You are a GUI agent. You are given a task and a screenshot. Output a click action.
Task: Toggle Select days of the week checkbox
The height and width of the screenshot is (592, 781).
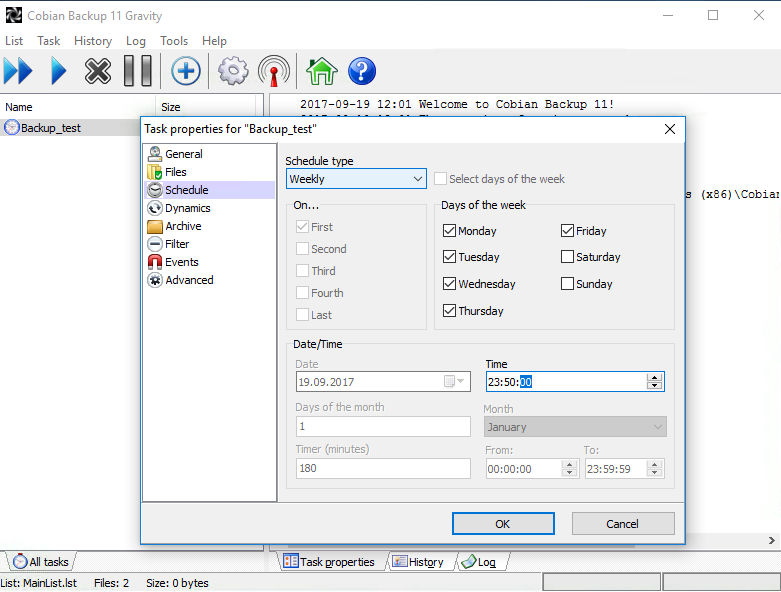[440, 179]
